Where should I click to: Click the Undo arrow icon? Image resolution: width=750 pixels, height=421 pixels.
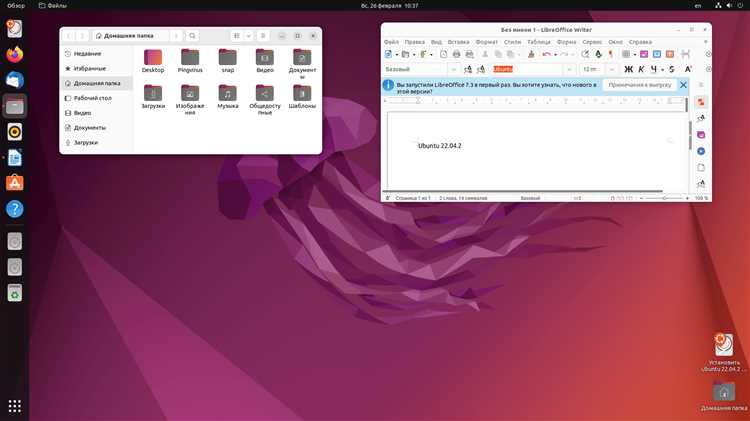tap(546, 55)
